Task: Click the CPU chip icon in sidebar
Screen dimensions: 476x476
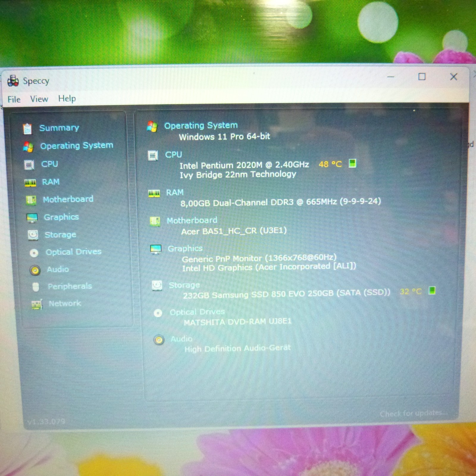Action: (29, 165)
